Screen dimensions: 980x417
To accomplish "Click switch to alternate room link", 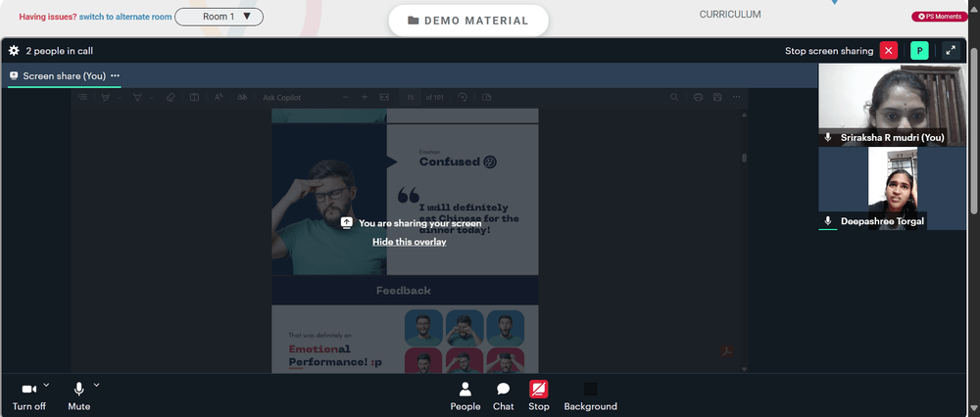I will tap(125, 17).
